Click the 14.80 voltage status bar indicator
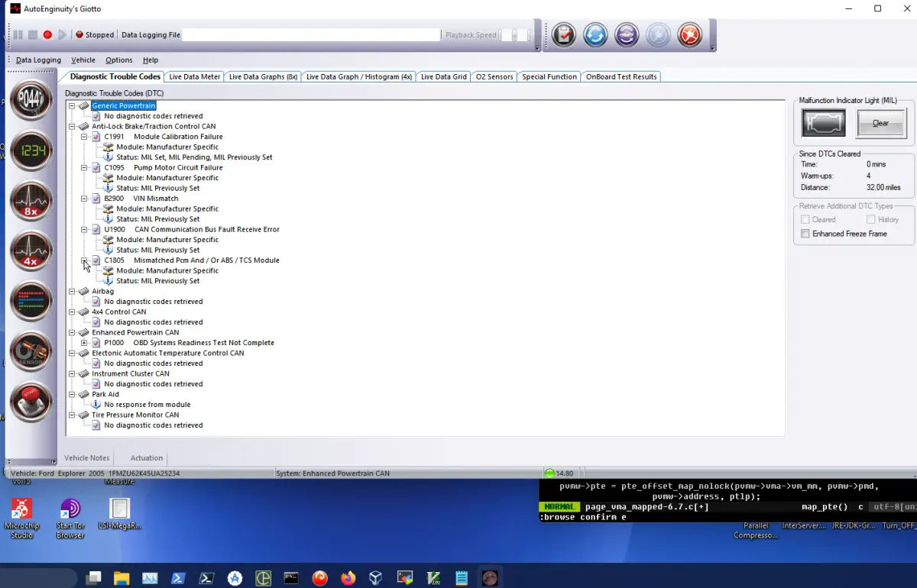The image size is (917, 588). coord(559,473)
